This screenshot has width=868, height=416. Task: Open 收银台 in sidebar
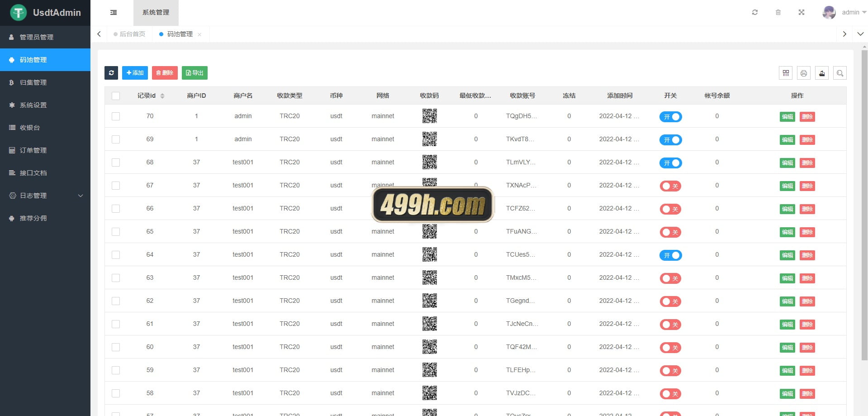pos(45,128)
